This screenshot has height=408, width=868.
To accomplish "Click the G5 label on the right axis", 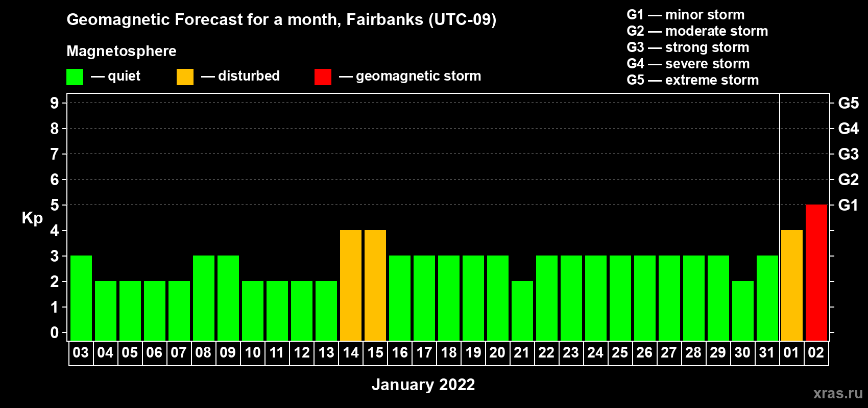I will pyautogui.click(x=848, y=103).
